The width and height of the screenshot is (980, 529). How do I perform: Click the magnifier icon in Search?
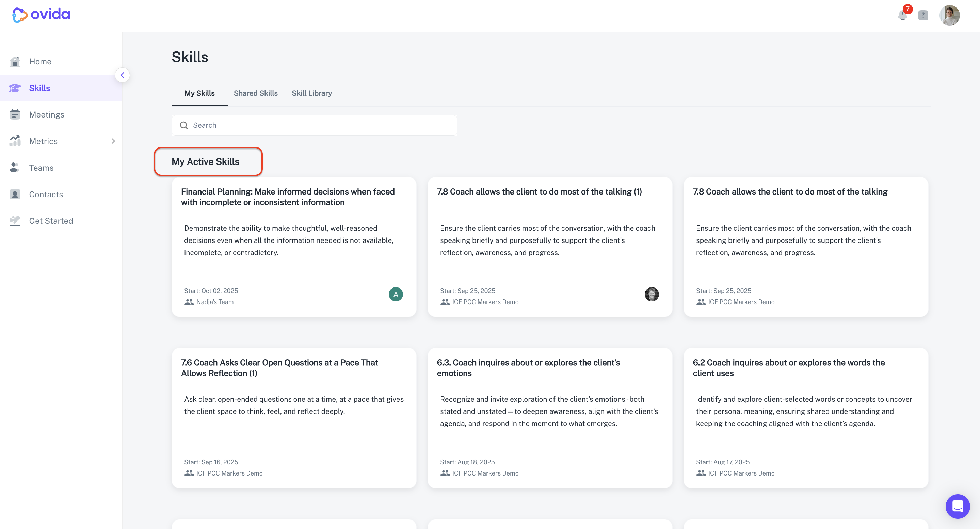click(184, 125)
